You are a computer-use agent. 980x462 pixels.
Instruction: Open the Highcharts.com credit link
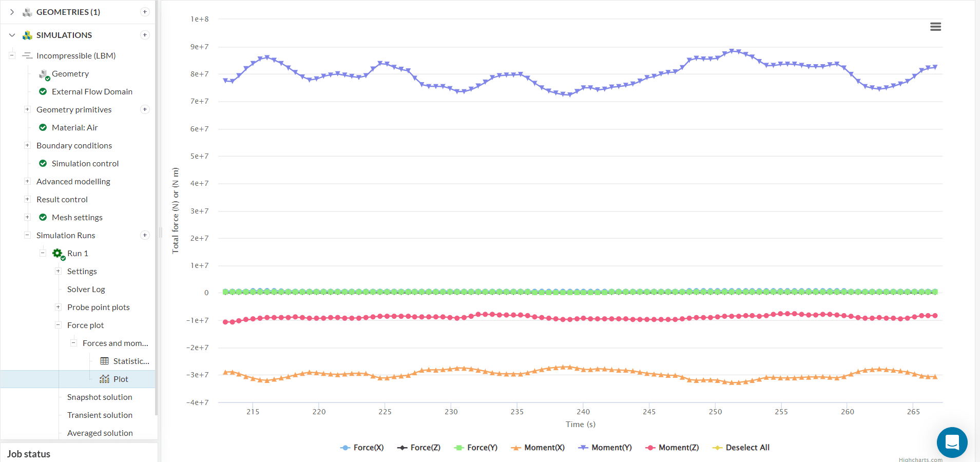920,459
